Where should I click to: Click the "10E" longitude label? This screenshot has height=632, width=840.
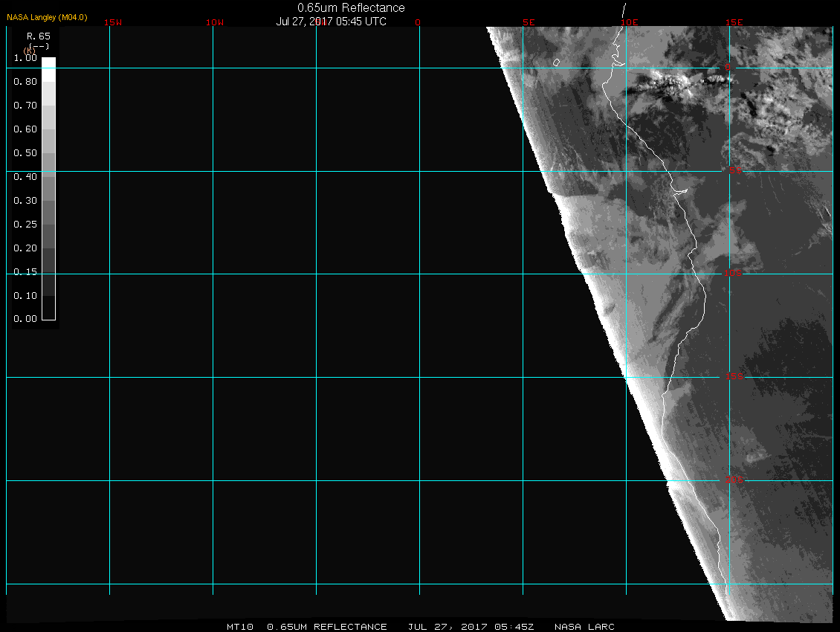coord(630,22)
